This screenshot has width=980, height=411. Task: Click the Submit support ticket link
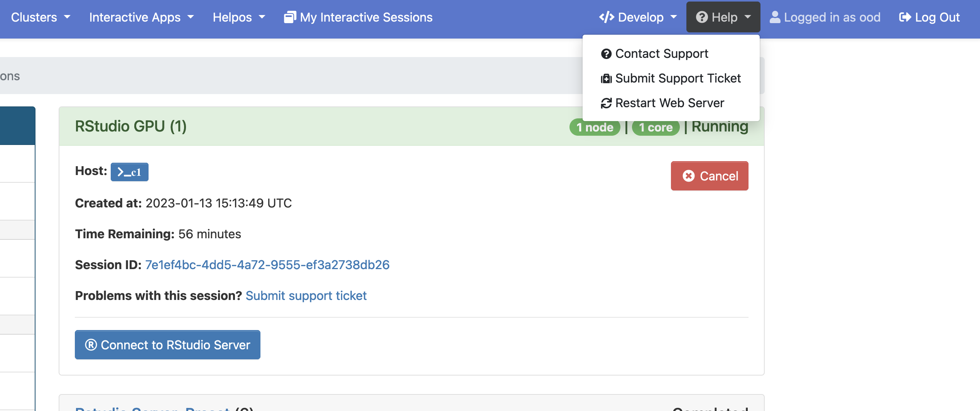(306, 295)
